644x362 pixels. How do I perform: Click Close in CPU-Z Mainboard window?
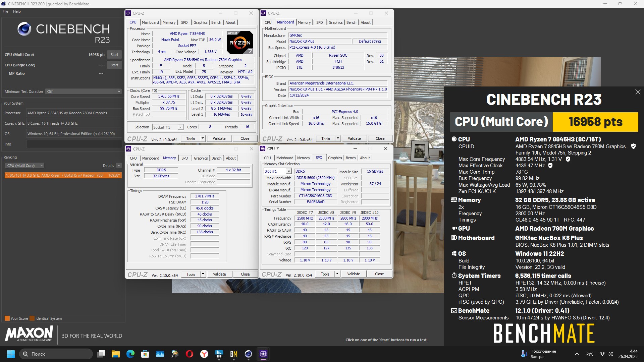coord(380,138)
